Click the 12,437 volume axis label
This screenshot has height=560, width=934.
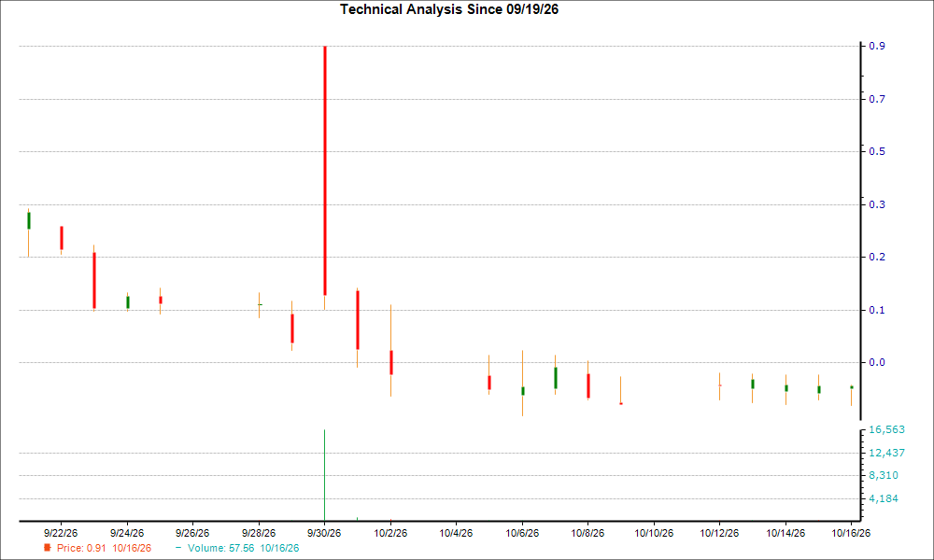point(886,453)
